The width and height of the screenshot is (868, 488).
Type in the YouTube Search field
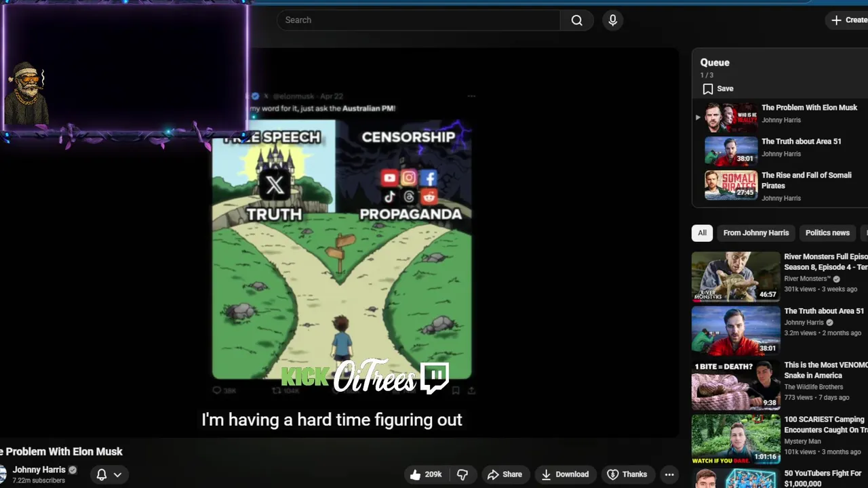click(x=418, y=20)
